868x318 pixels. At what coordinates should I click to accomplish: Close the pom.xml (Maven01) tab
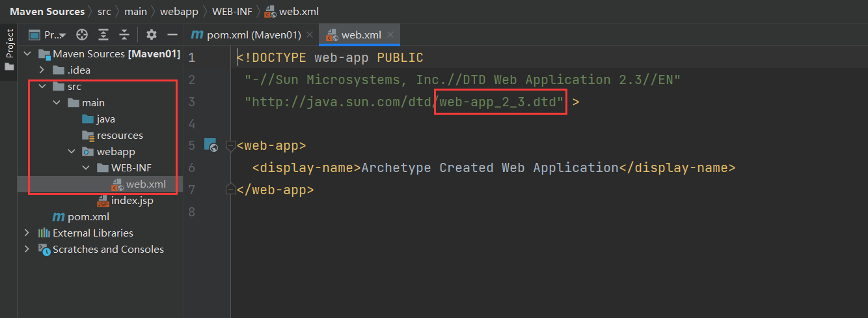(309, 35)
